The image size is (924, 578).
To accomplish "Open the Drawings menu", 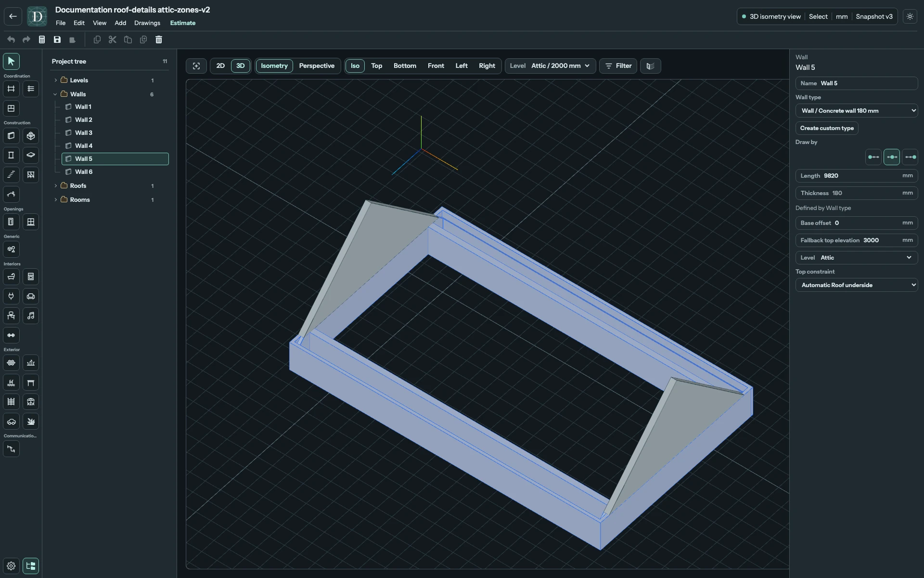I will coord(147,23).
